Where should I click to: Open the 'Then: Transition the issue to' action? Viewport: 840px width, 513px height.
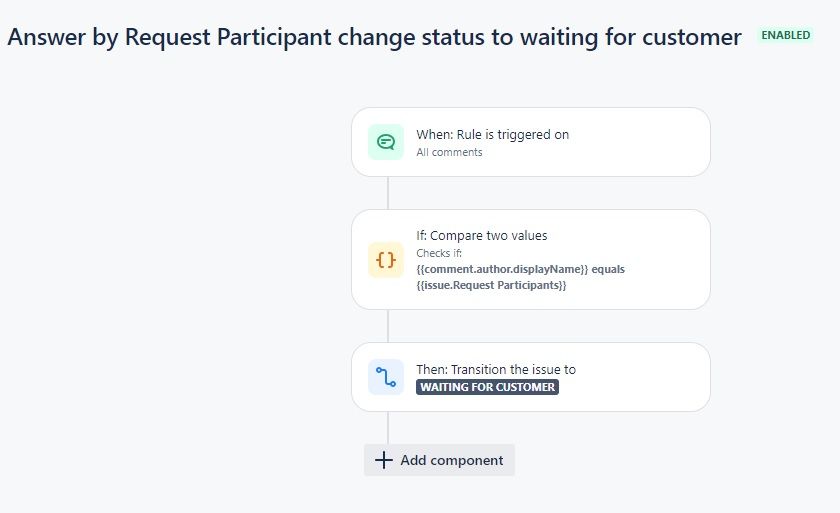(531, 377)
